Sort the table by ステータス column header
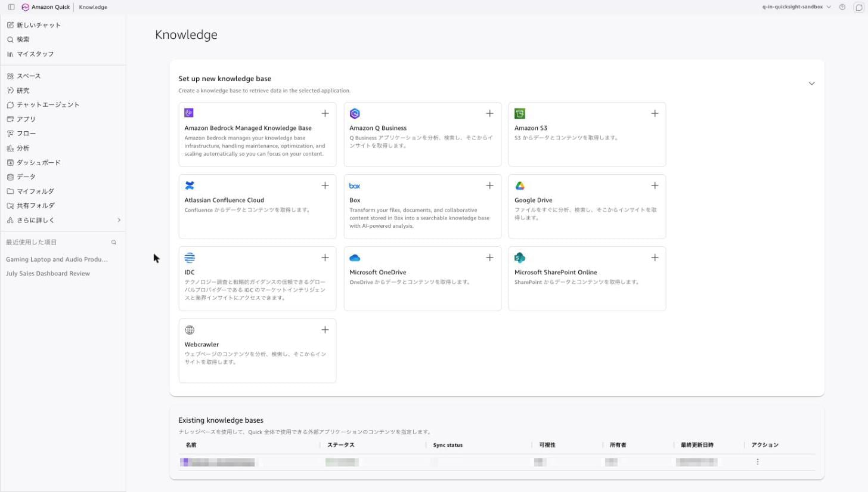 [x=341, y=445]
